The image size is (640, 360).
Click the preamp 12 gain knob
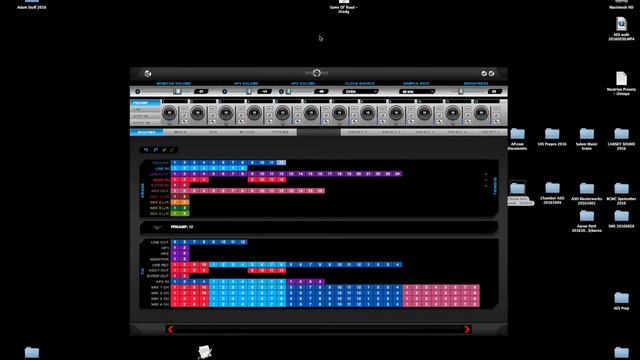click(481, 113)
